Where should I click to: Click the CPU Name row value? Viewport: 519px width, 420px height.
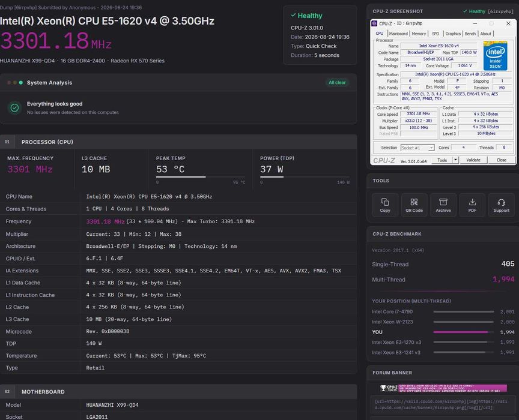[x=149, y=197]
